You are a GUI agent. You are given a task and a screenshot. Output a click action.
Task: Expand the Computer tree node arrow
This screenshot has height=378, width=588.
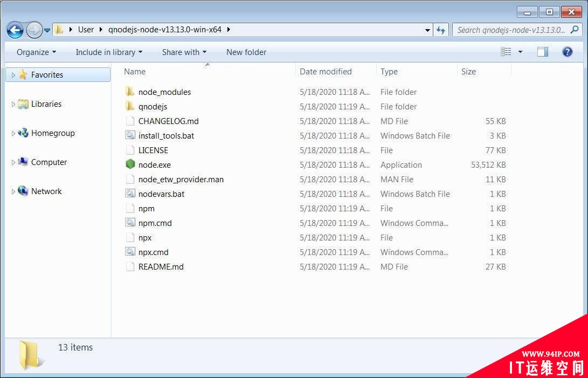coord(13,162)
